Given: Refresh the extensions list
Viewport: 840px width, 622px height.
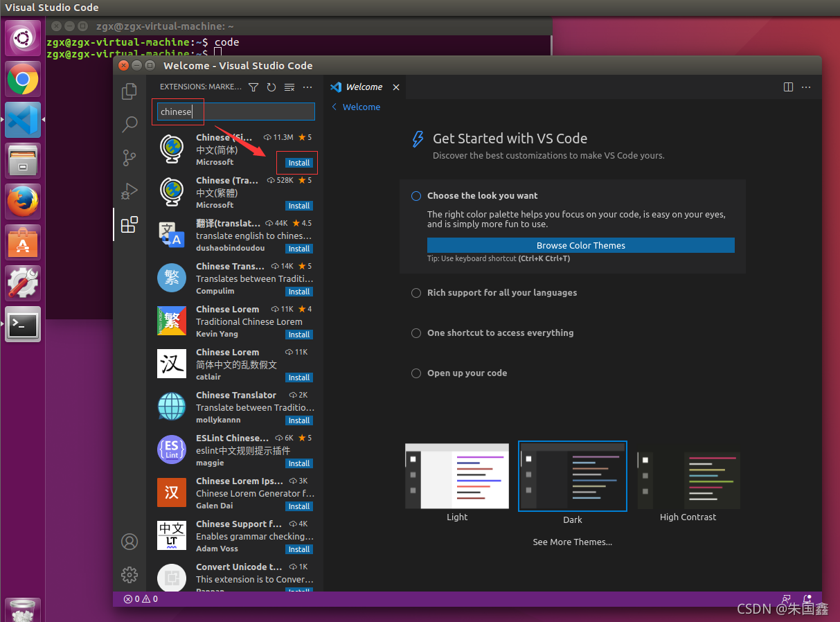Looking at the screenshot, I should (271, 87).
